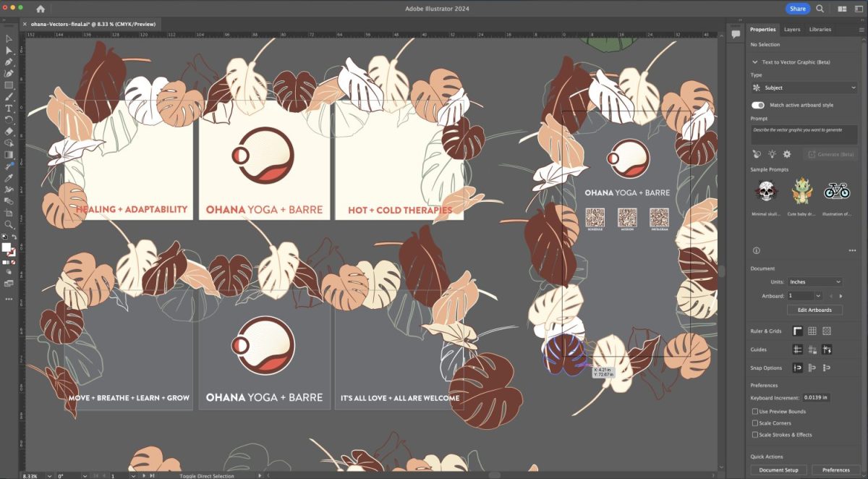Toggle Match active artboard style switch
The height and width of the screenshot is (479, 868).
[757, 105]
